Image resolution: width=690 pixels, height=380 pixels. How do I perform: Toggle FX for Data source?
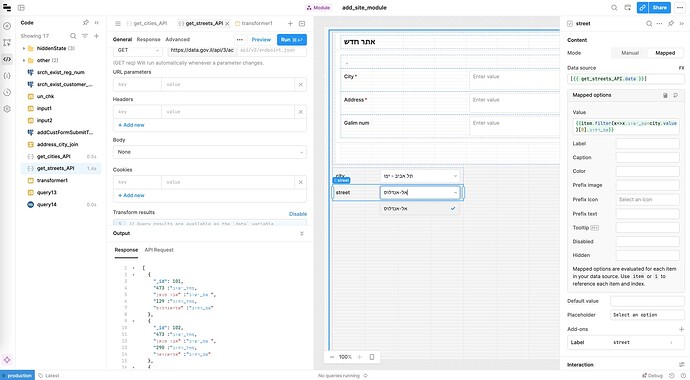[681, 68]
